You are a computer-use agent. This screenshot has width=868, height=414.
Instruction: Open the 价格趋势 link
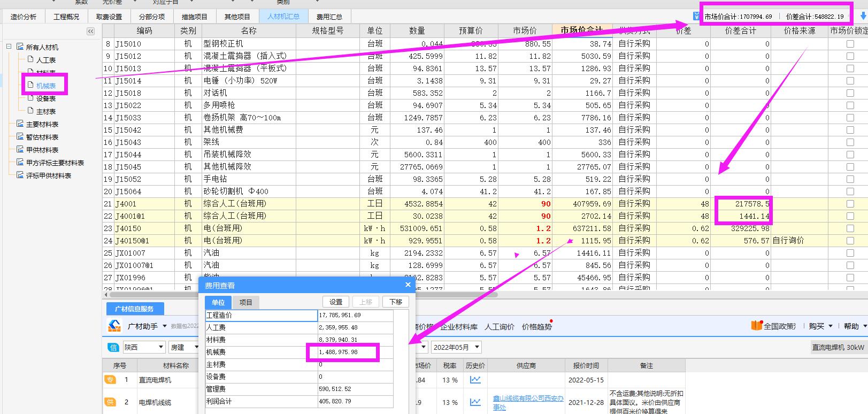click(536, 326)
